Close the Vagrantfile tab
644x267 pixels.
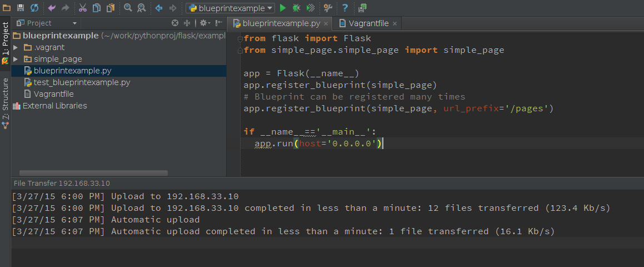pyautogui.click(x=395, y=24)
